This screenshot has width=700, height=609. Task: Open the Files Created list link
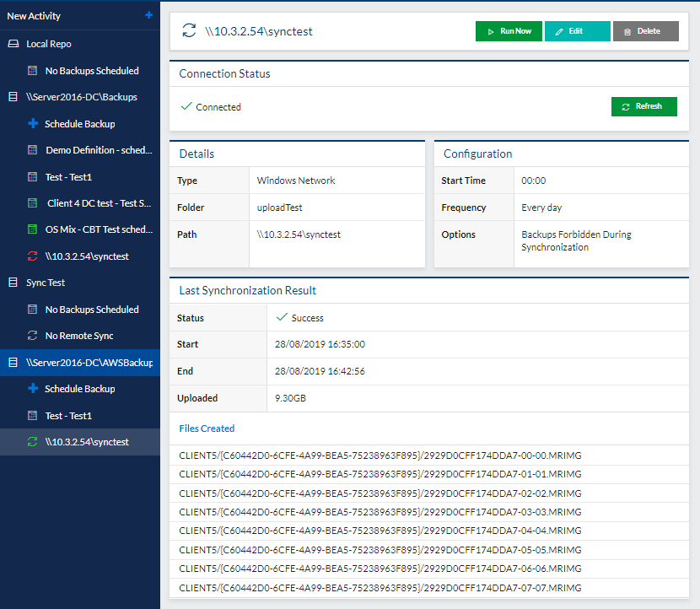[207, 428]
